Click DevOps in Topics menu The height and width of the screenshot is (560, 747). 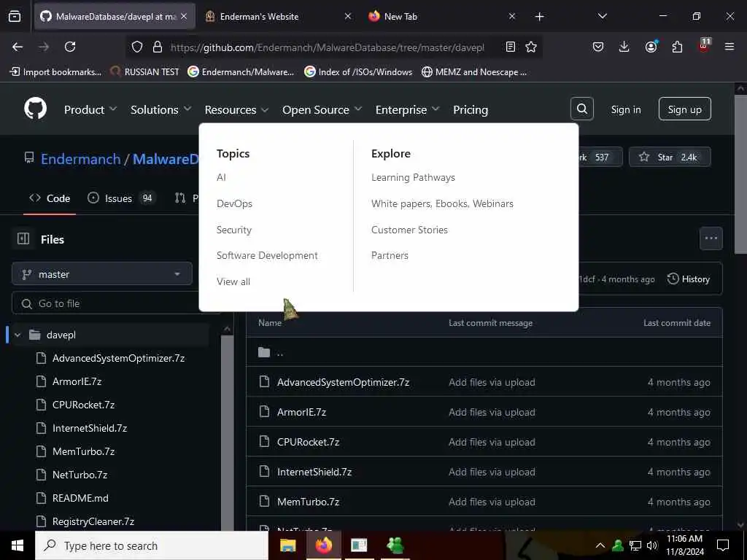(x=234, y=203)
